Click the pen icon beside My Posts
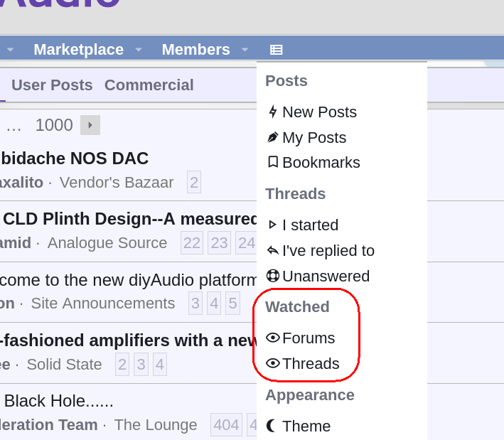This screenshot has height=440, width=504. pos(272,137)
